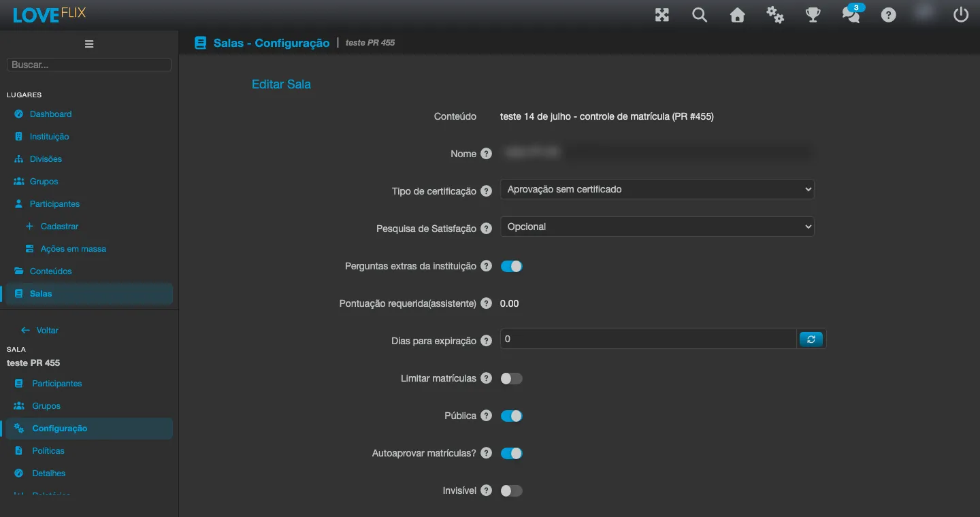The height and width of the screenshot is (517, 980).
Task: Open Dashboard in the sidebar
Action: [x=50, y=114]
